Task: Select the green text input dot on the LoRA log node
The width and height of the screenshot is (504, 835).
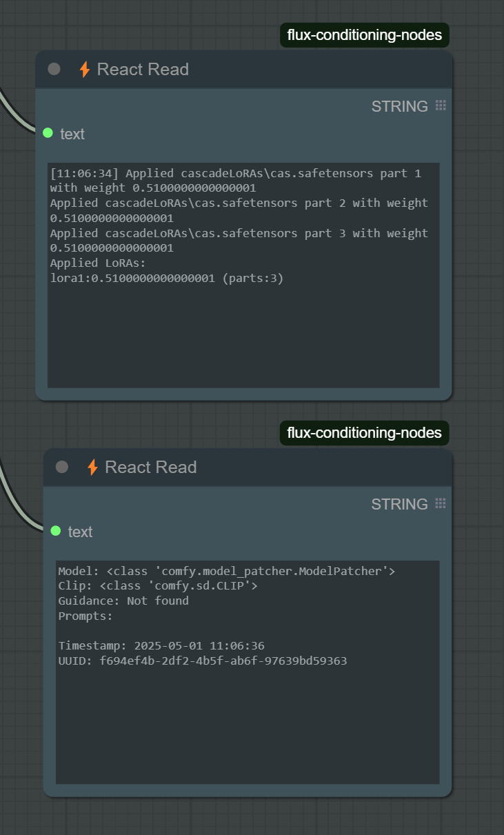Action: 48,132
